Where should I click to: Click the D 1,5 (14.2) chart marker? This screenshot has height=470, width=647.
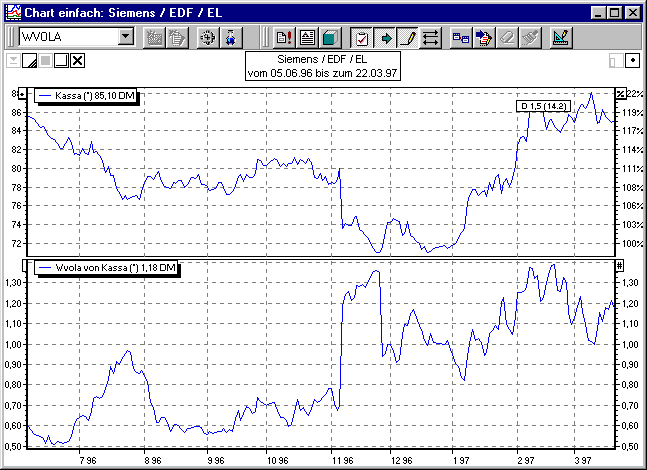(x=543, y=105)
